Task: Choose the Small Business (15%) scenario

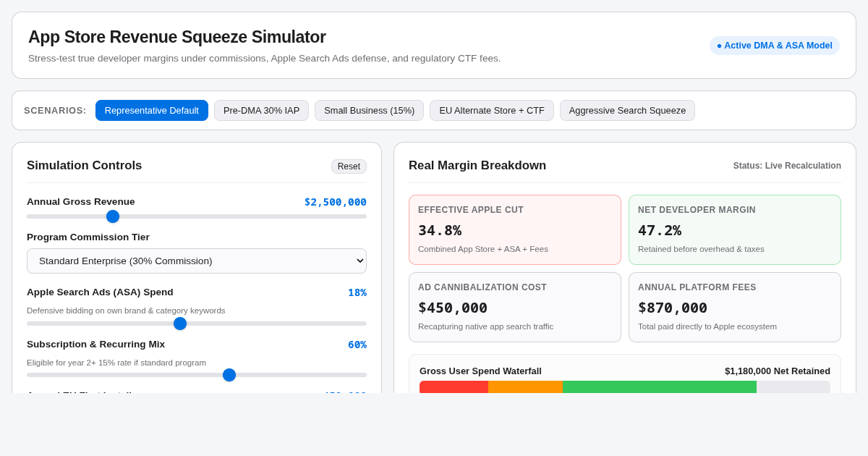Action: pos(369,110)
